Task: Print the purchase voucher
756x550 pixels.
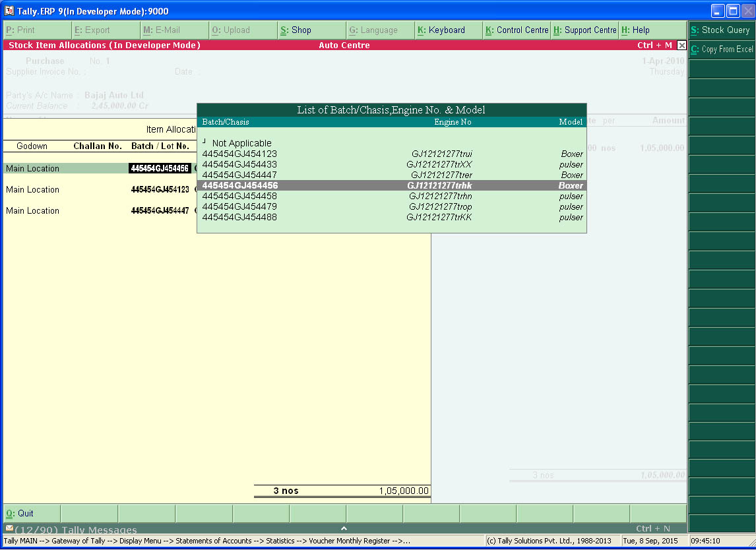Action: [x=20, y=30]
